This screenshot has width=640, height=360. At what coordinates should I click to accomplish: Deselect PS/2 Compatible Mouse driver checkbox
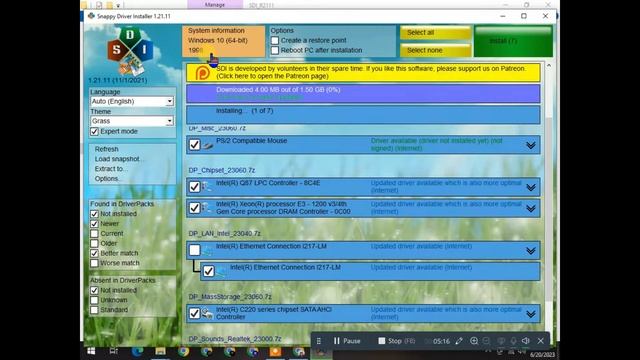click(x=195, y=145)
